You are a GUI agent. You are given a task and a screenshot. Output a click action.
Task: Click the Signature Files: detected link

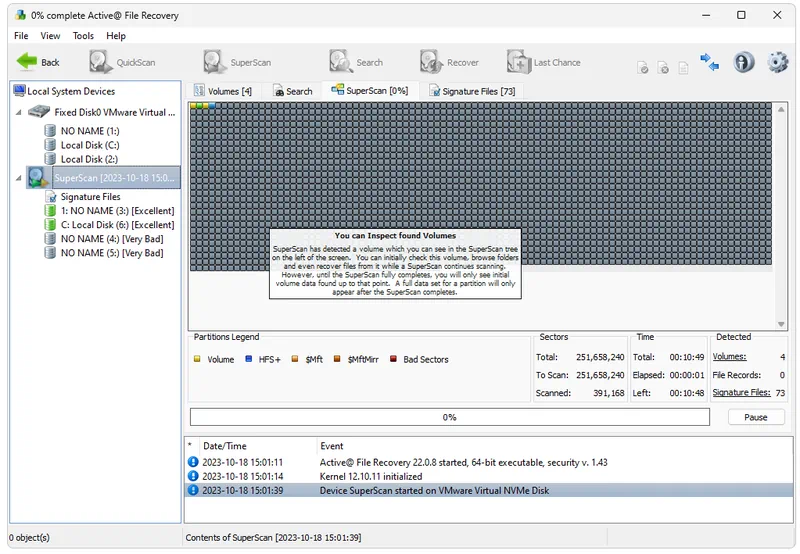point(741,392)
